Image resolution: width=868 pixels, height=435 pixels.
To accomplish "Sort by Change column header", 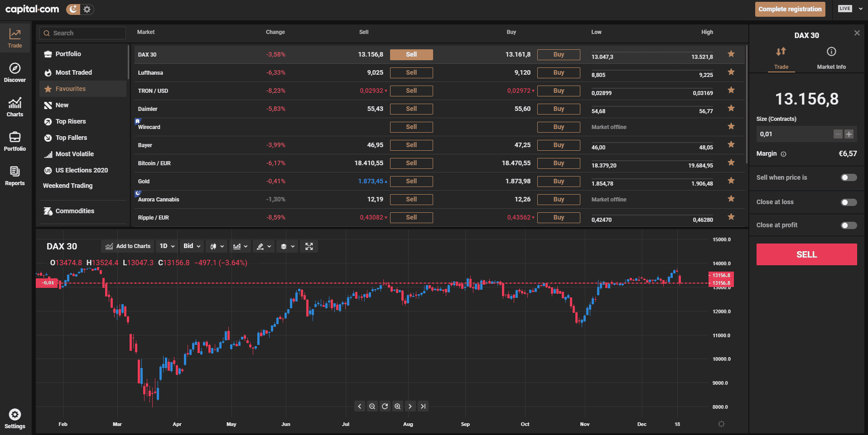I will [275, 32].
